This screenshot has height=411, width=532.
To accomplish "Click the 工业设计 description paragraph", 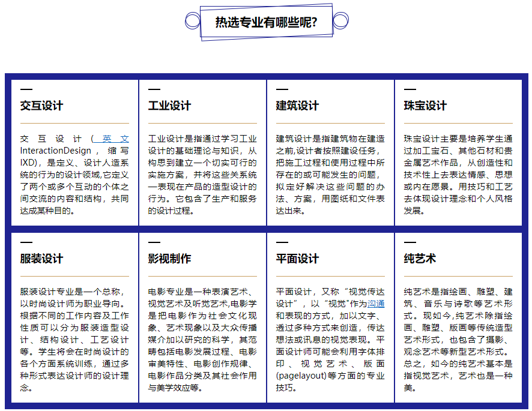I will (x=202, y=175).
